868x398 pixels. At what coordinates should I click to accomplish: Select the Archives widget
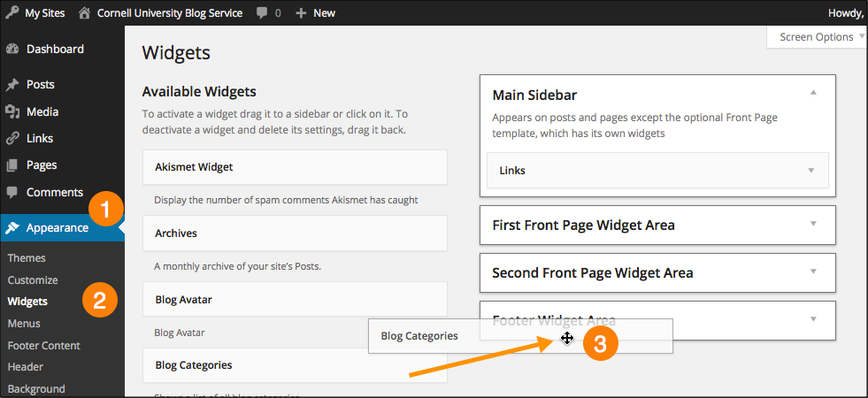tap(295, 233)
